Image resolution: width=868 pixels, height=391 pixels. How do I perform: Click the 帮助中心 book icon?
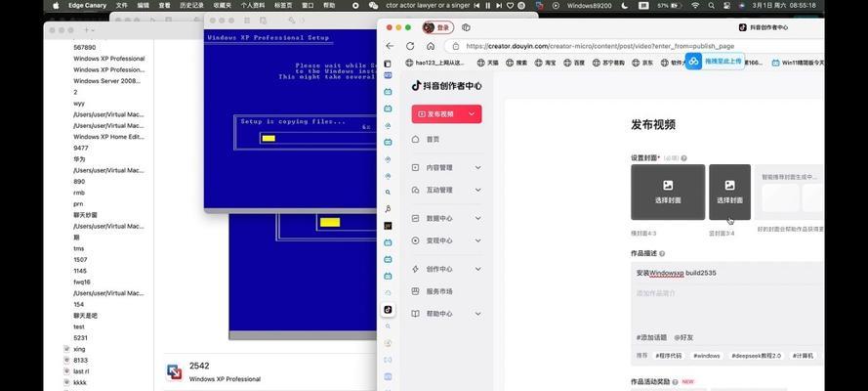(x=416, y=314)
